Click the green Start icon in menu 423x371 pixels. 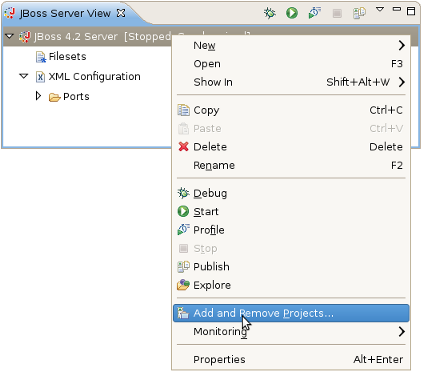click(183, 211)
